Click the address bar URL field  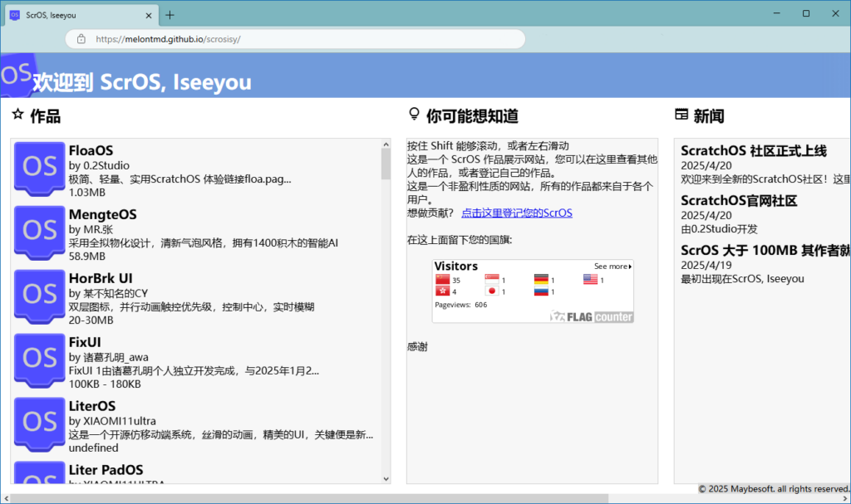(x=299, y=39)
